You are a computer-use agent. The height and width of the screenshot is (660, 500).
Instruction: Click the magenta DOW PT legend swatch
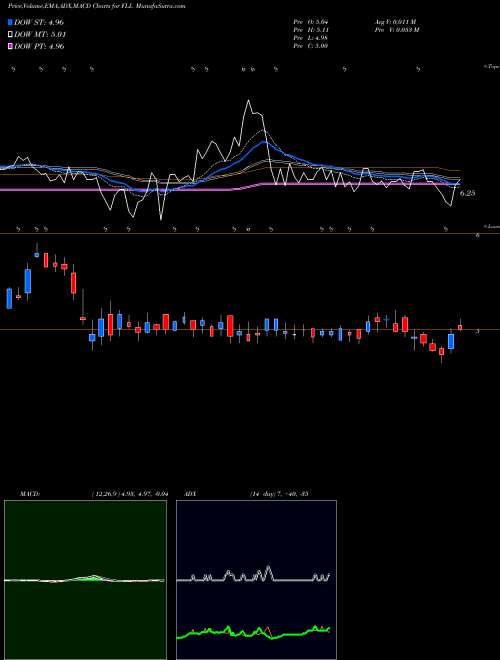tap(10, 46)
